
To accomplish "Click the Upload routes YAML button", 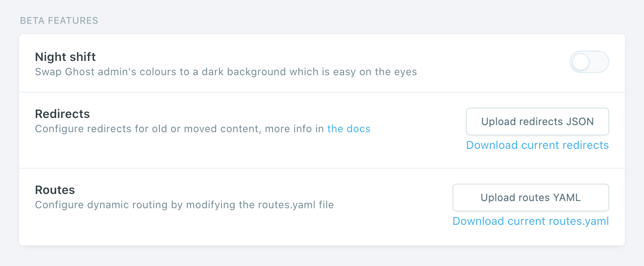I will coord(530,198).
